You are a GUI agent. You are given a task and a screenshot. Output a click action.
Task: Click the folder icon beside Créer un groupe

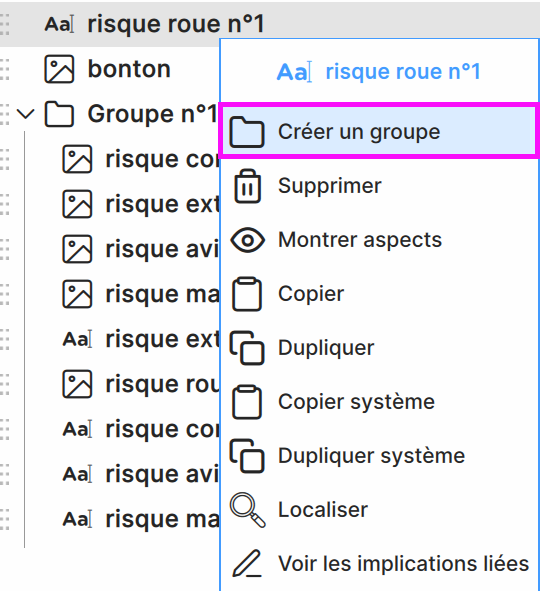pyautogui.click(x=247, y=132)
